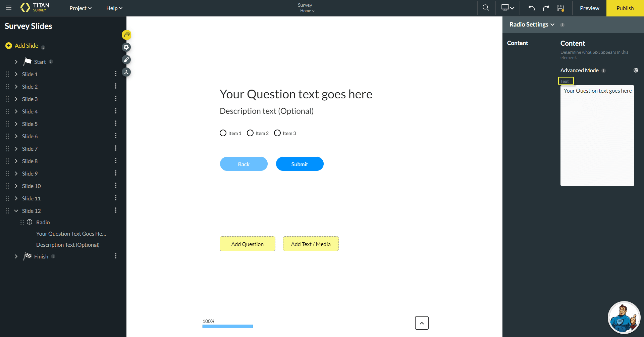Open the Radio Settings dropdown

coord(532,25)
